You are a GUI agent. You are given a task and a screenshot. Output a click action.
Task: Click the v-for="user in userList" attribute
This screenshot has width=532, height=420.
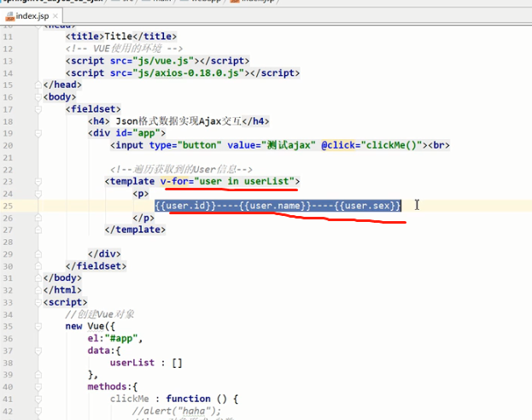pos(227,181)
